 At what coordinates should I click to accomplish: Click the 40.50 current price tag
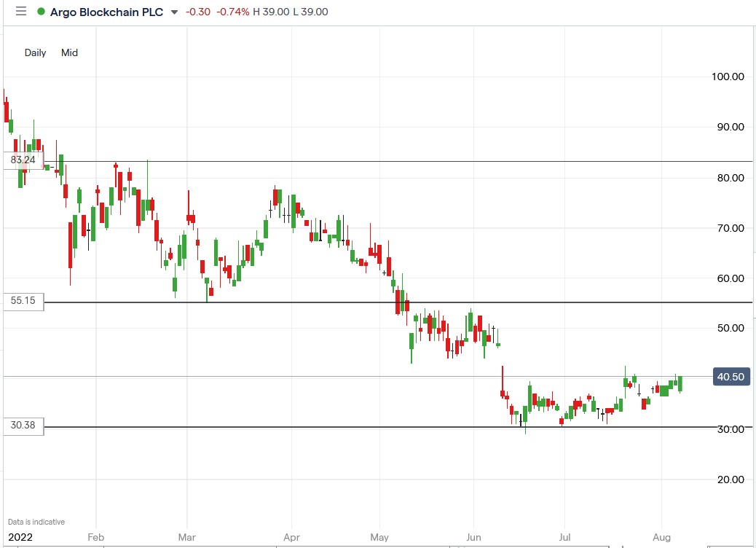(730, 377)
